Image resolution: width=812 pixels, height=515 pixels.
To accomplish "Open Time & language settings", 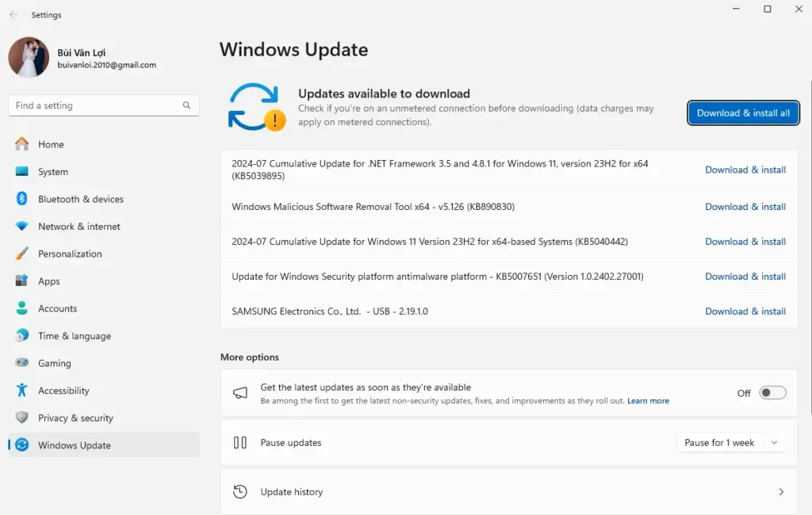I will [23, 335].
